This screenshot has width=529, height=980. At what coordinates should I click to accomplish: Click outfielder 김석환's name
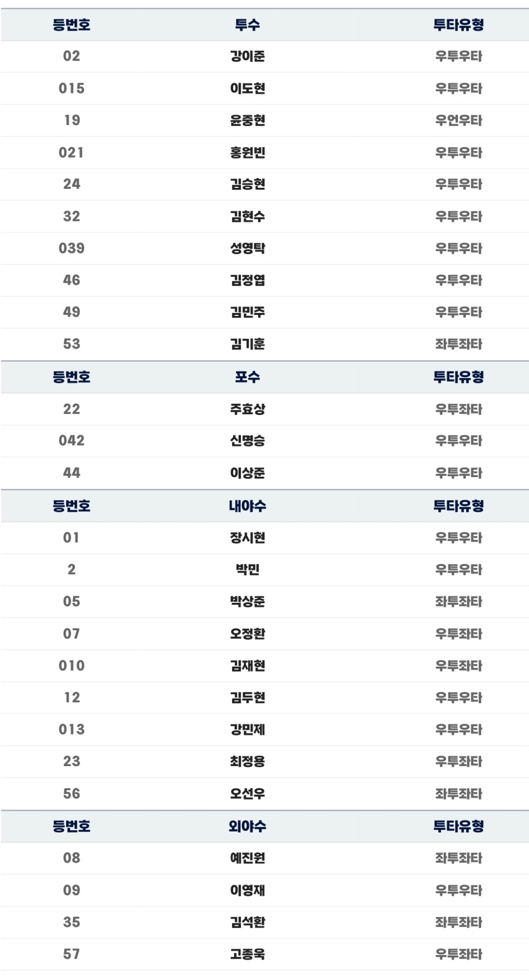(247, 922)
